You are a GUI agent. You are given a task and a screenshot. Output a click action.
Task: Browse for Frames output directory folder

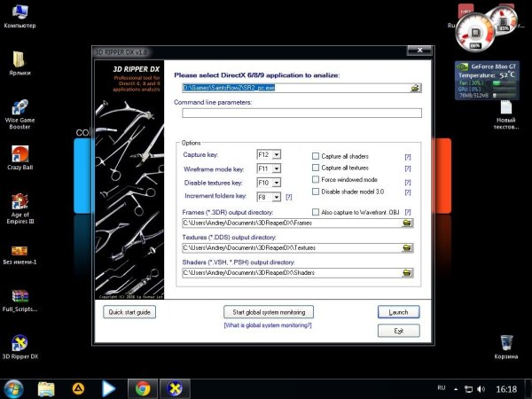(407, 223)
